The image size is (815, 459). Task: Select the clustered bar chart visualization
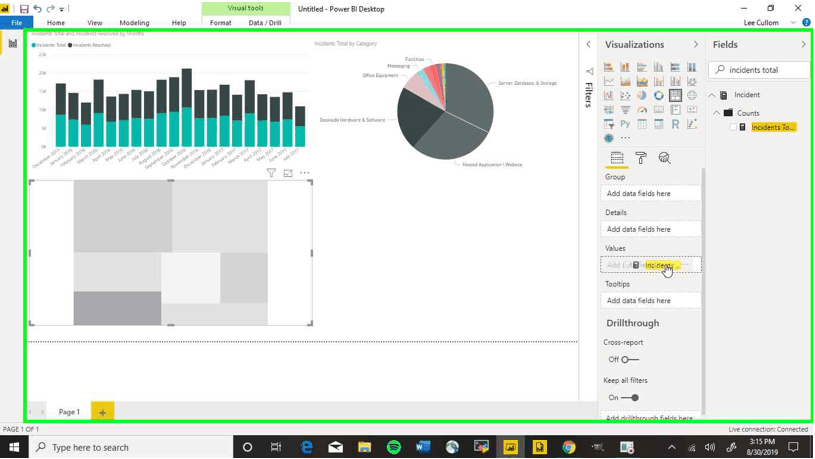point(642,67)
